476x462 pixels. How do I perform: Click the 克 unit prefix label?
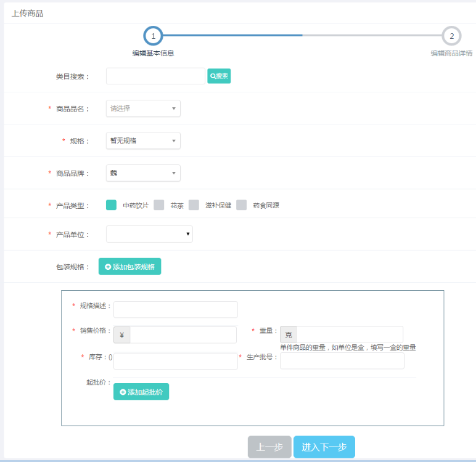click(x=289, y=334)
